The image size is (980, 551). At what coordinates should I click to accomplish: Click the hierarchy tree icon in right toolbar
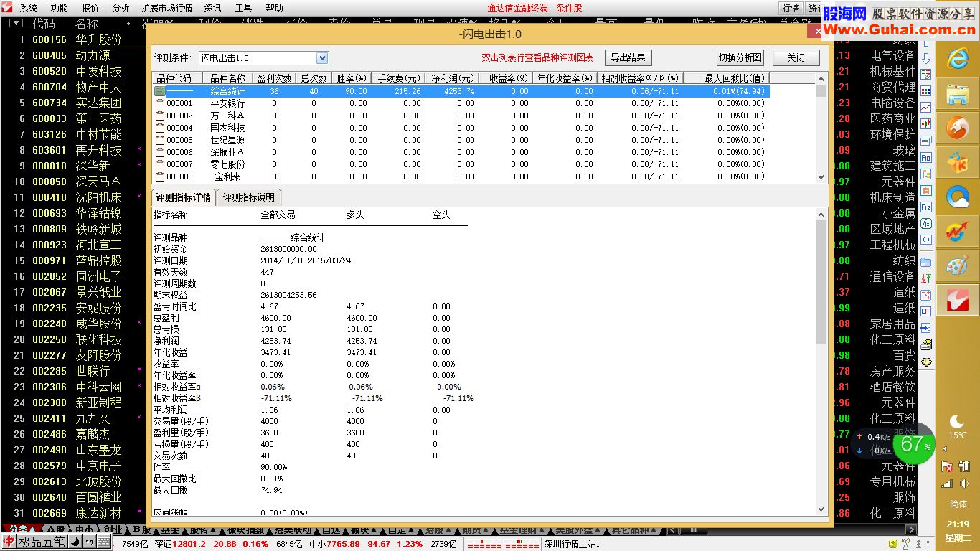(x=926, y=173)
